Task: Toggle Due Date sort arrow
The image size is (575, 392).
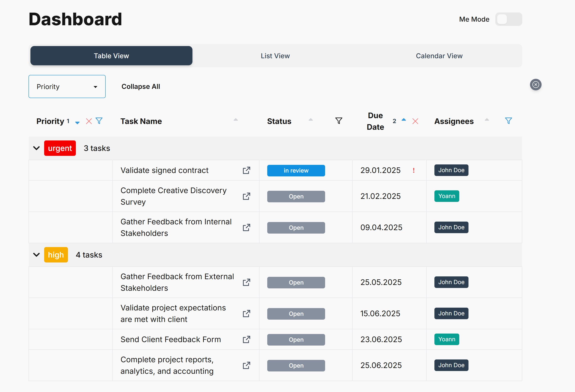Action: tap(404, 120)
